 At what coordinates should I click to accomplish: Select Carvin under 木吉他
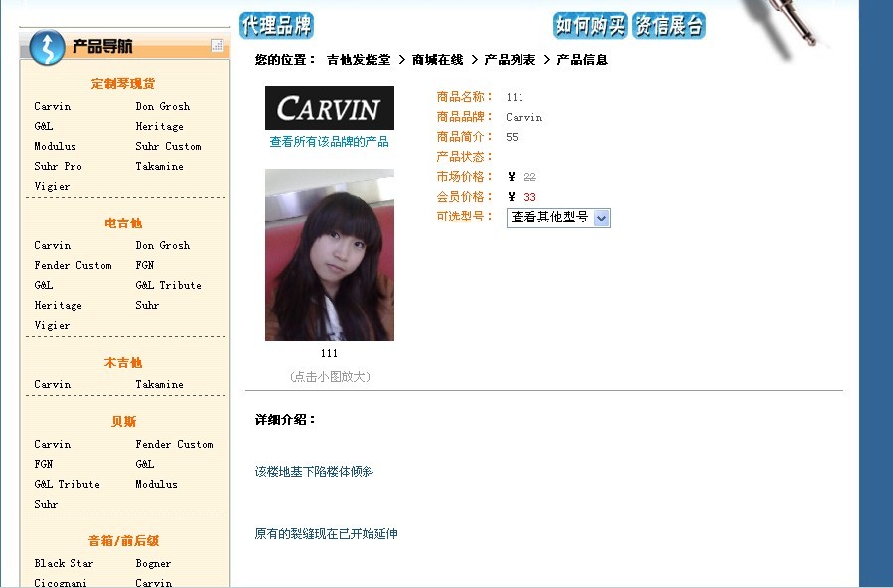(x=53, y=384)
